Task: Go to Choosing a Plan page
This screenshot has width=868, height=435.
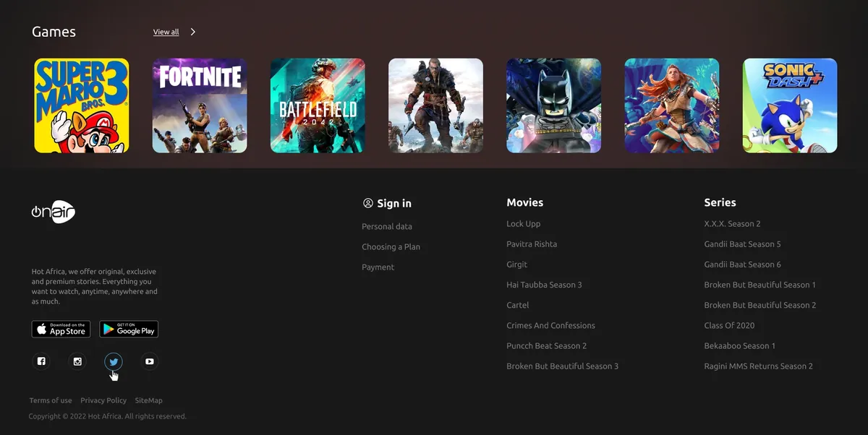Action: click(x=391, y=247)
